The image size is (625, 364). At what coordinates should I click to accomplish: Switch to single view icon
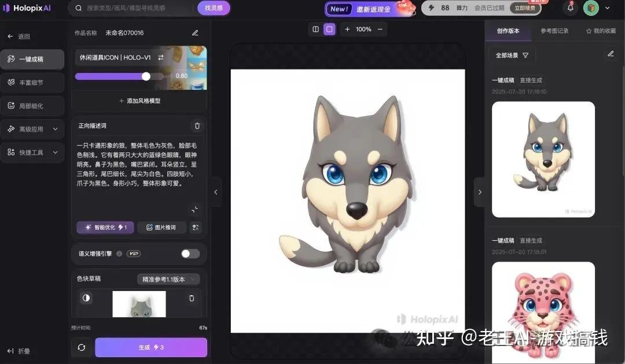tap(329, 29)
